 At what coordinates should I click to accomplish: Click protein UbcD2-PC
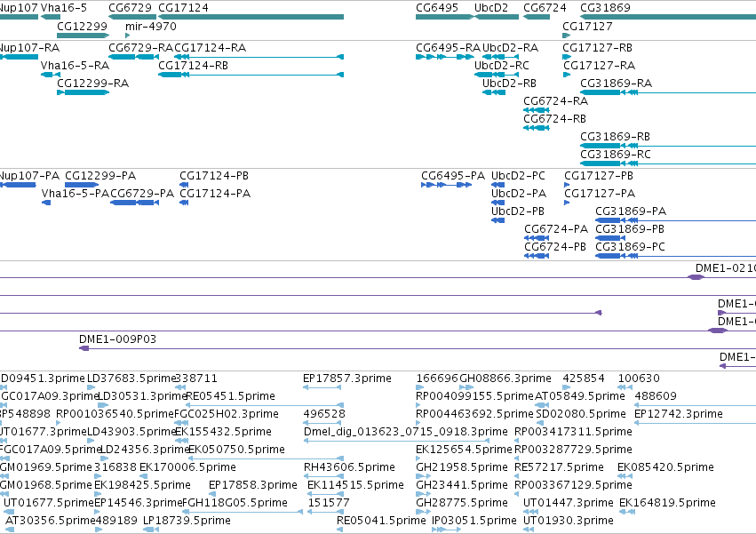(x=498, y=185)
